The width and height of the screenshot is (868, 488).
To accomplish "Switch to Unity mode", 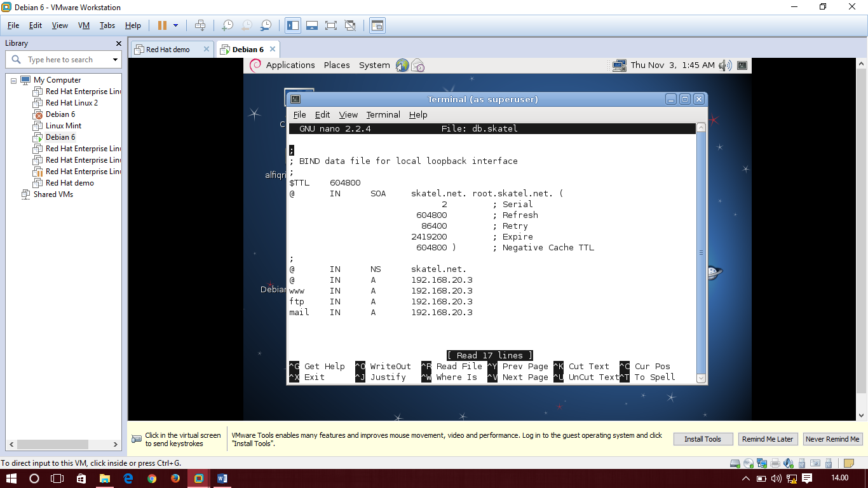I will pos(350,25).
